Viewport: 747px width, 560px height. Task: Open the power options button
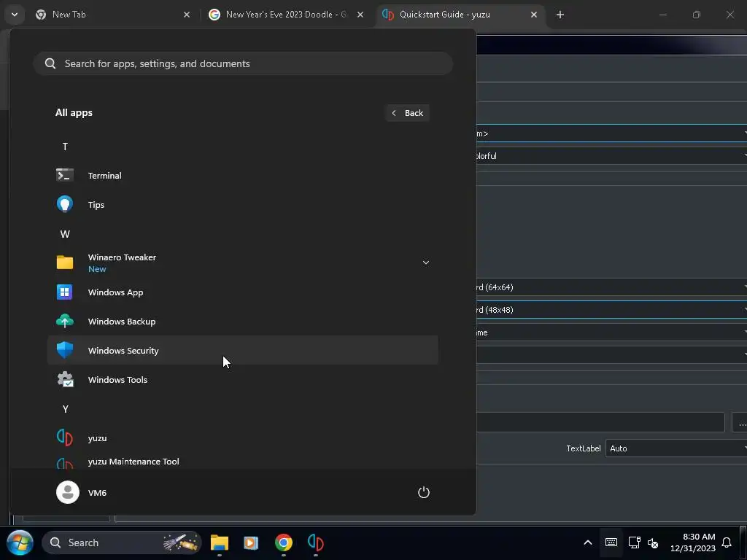[424, 492]
